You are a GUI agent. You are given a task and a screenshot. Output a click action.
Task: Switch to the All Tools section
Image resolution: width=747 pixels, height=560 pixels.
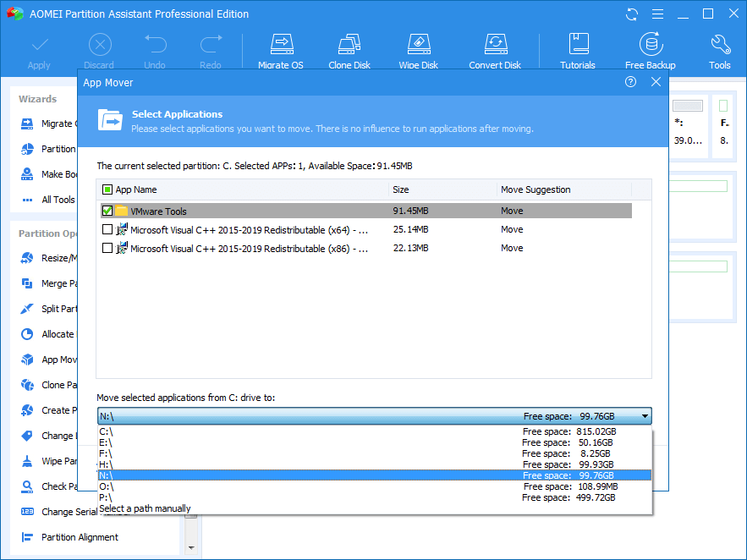[x=59, y=199]
